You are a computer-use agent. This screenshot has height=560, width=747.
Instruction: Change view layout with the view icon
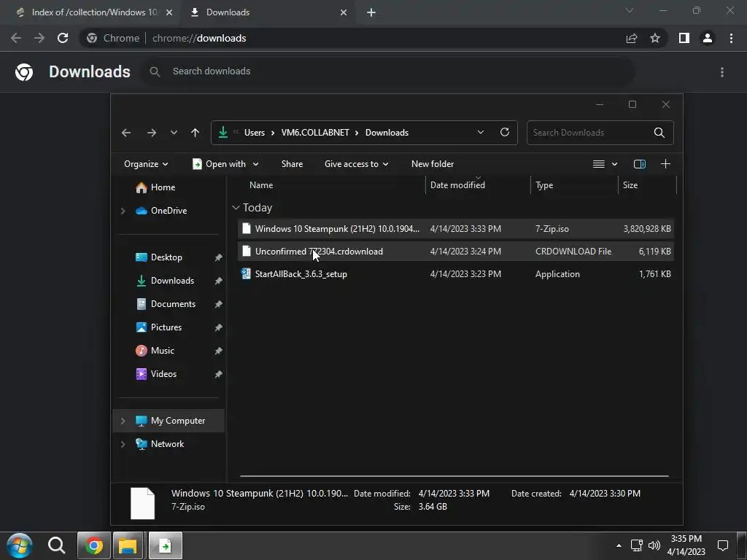(x=599, y=164)
